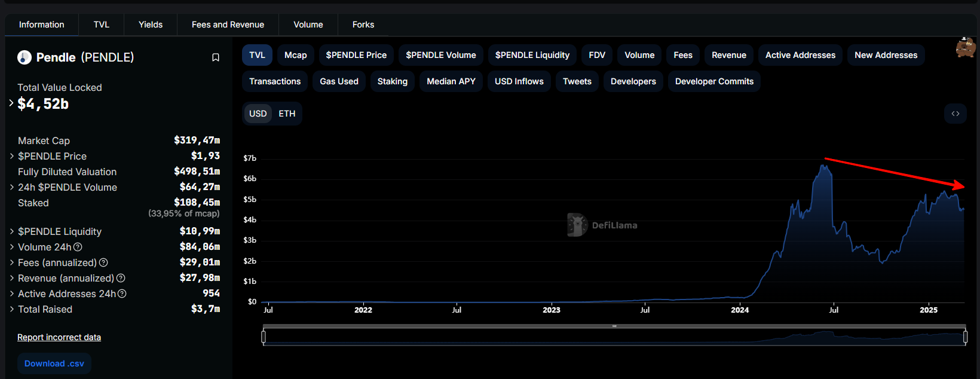Expand 24h $PENDLE Volume row
980x379 pixels.
point(12,187)
